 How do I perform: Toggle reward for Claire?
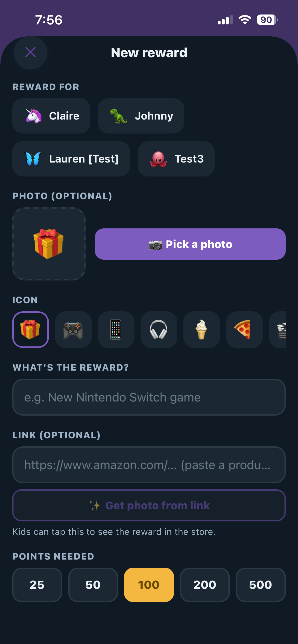[x=51, y=116]
